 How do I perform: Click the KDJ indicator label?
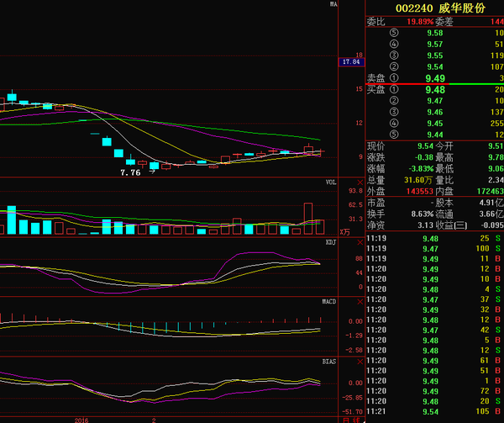[331, 242]
